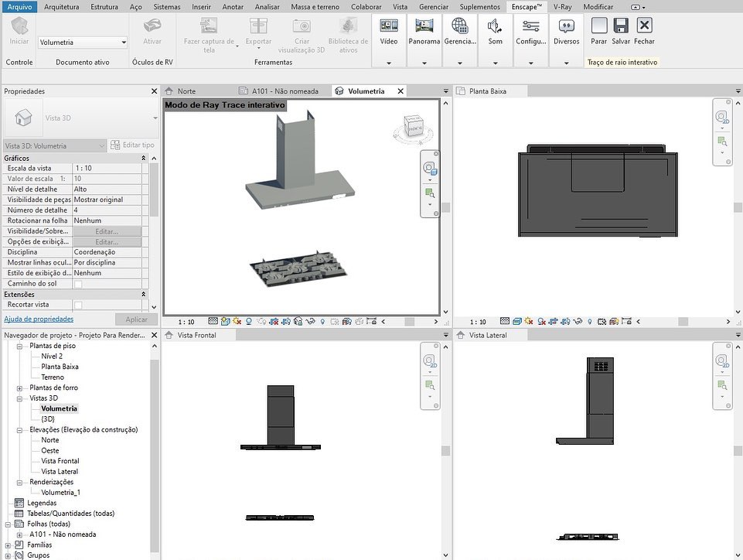This screenshot has height=560, width=743.
Task: Toggle shadows icon in Planta Baixa view bar
Action: point(542,321)
